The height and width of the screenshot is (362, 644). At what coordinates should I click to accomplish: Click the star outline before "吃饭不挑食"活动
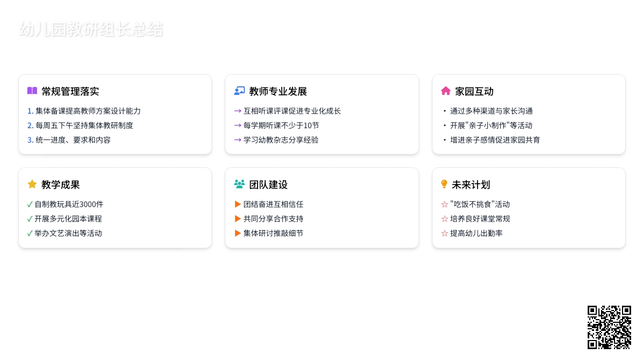coord(444,204)
